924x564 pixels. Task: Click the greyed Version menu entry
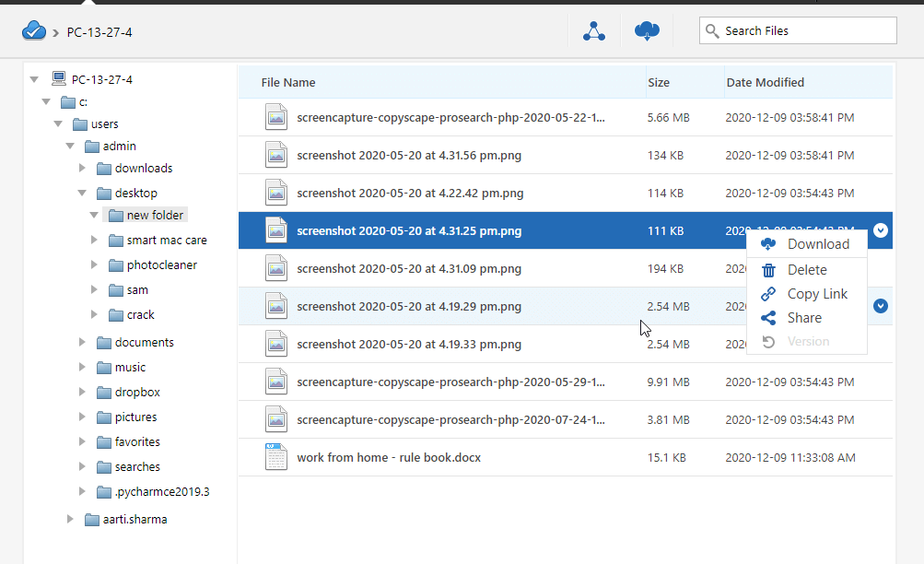tap(807, 341)
